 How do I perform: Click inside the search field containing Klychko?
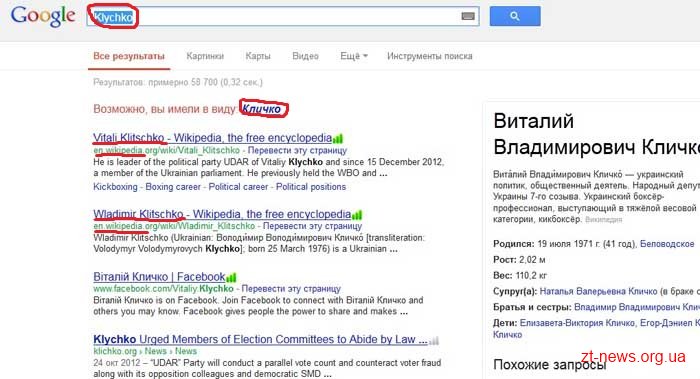[x=283, y=17]
